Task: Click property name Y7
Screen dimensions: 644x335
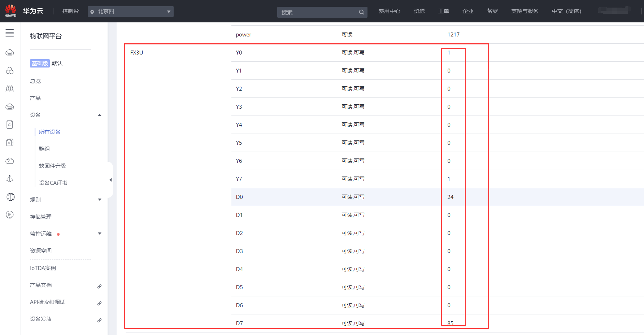Action: (x=239, y=179)
